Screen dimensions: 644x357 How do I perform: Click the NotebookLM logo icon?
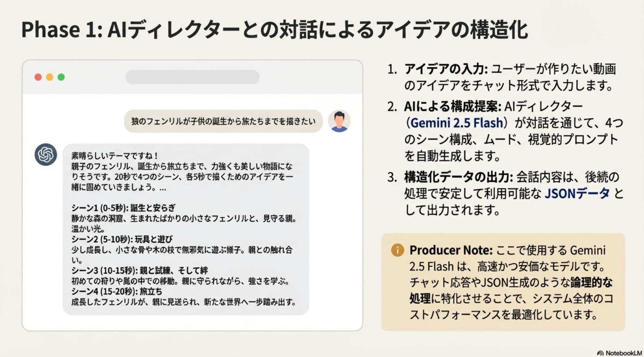601,353
